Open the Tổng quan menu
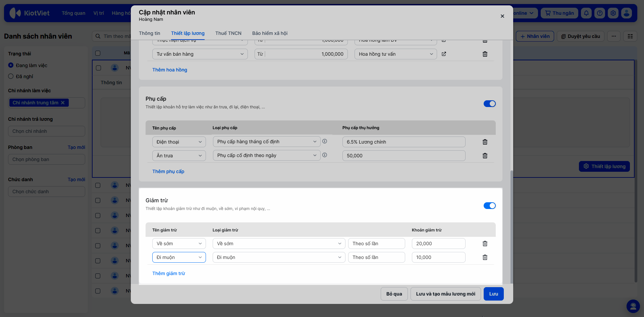The width and height of the screenshot is (644, 317). pos(73,13)
